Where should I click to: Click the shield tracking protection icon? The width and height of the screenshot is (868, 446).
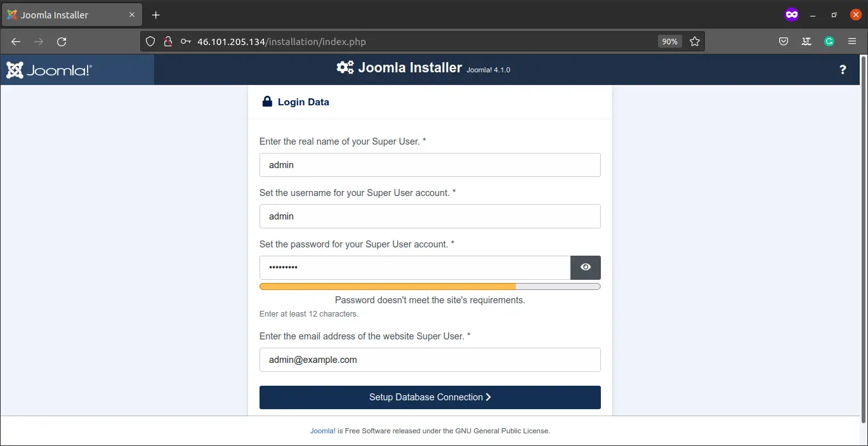(x=150, y=42)
